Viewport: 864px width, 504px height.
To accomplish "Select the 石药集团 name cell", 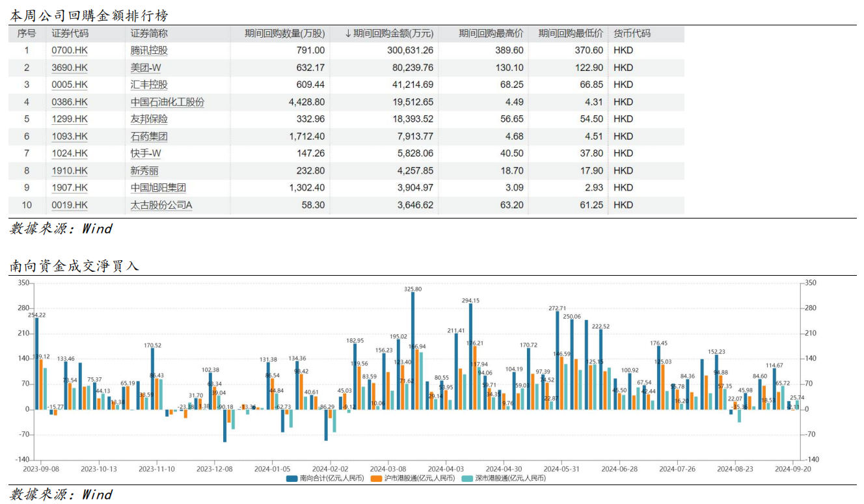I will coord(149,137).
